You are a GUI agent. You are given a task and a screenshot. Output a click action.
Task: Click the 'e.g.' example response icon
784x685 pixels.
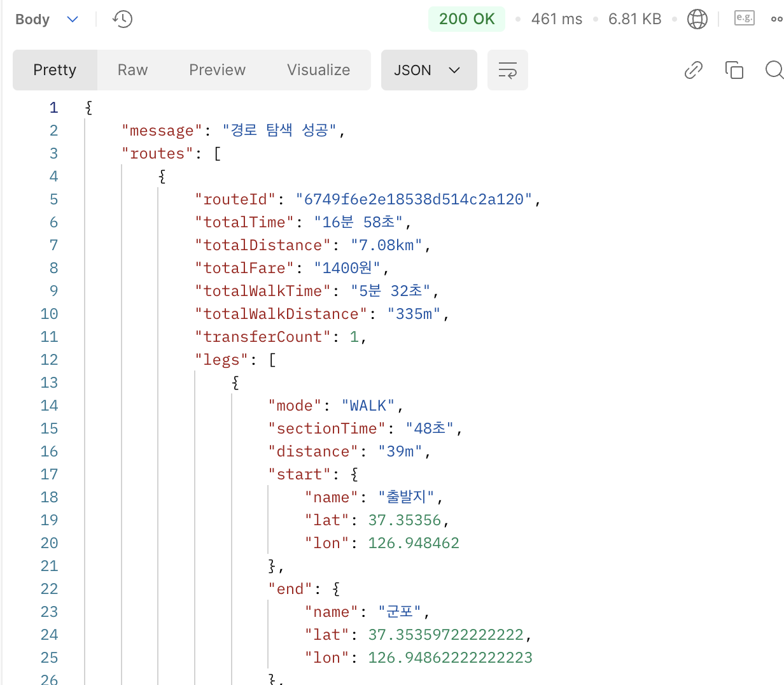pos(743,18)
